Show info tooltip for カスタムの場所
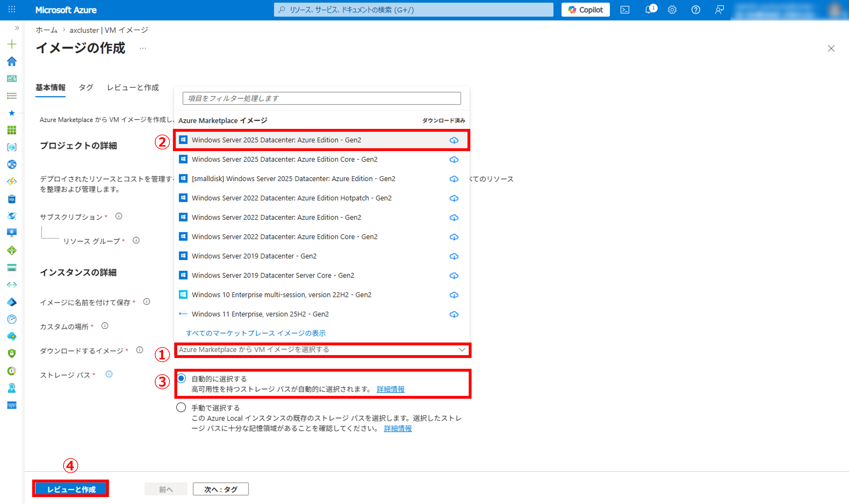The image size is (849, 504). (105, 326)
